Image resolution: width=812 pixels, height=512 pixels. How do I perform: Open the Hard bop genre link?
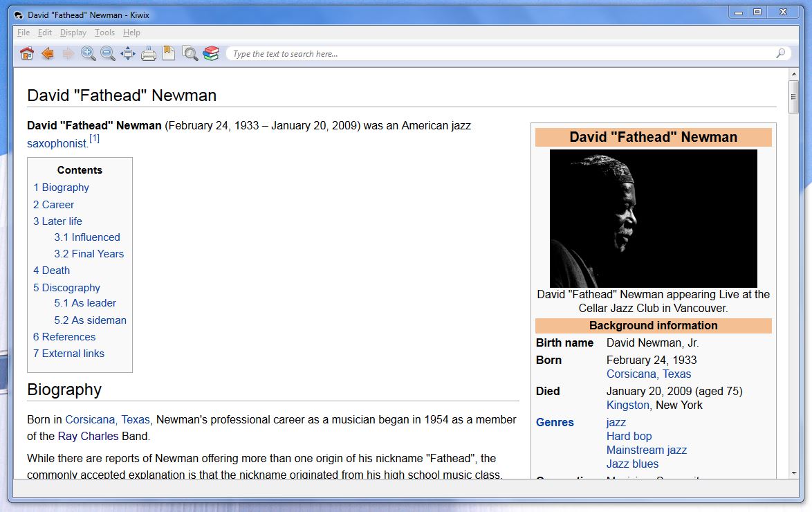coord(629,437)
